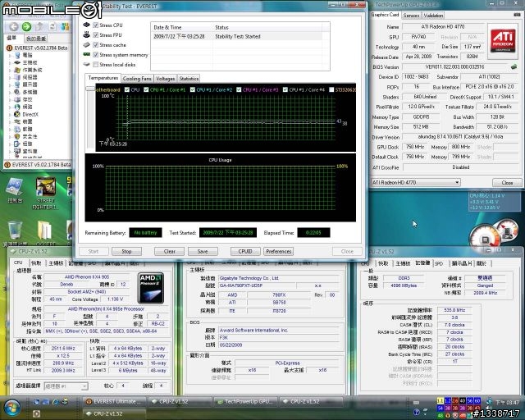Uncheck Stress system memory checkbox
525x420 pixels.
tap(95, 55)
